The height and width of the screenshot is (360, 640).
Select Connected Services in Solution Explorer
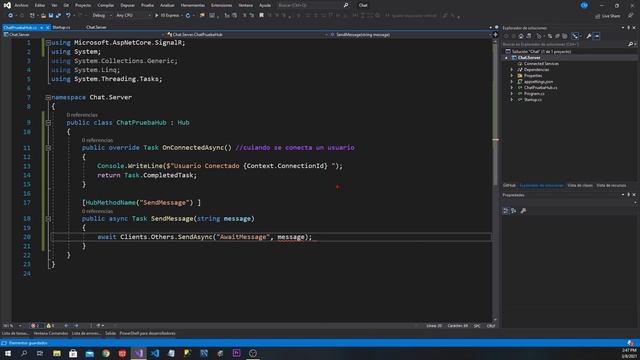tap(541, 64)
